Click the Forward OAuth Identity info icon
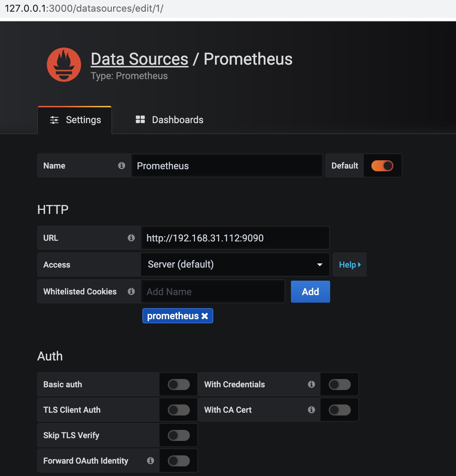Viewport: 456px width, 476px height. pyautogui.click(x=150, y=461)
